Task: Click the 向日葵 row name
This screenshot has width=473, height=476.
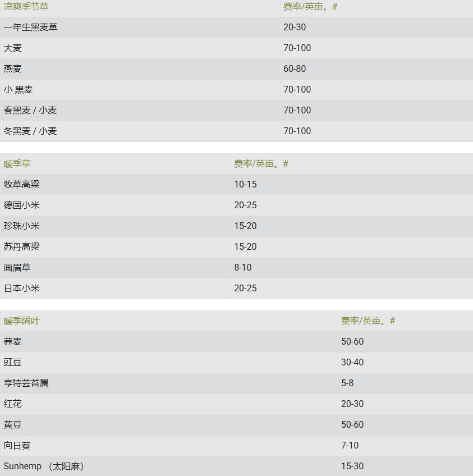Action: tap(17, 446)
